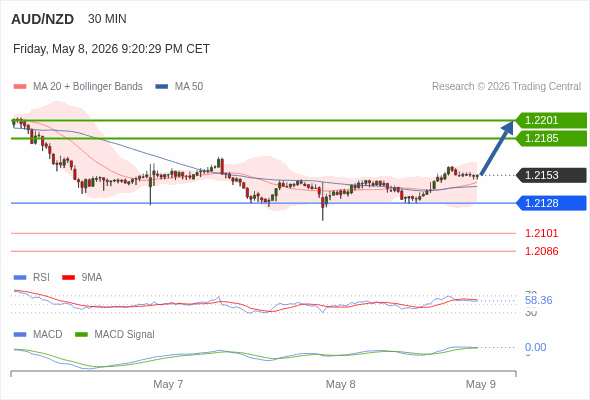Click the 1.2153 current price tag

point(551,175)
